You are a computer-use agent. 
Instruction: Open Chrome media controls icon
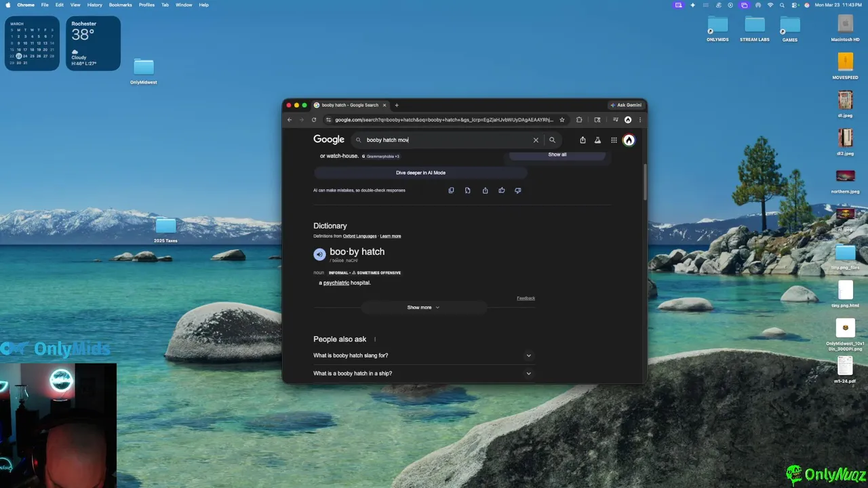pos(615,120)
